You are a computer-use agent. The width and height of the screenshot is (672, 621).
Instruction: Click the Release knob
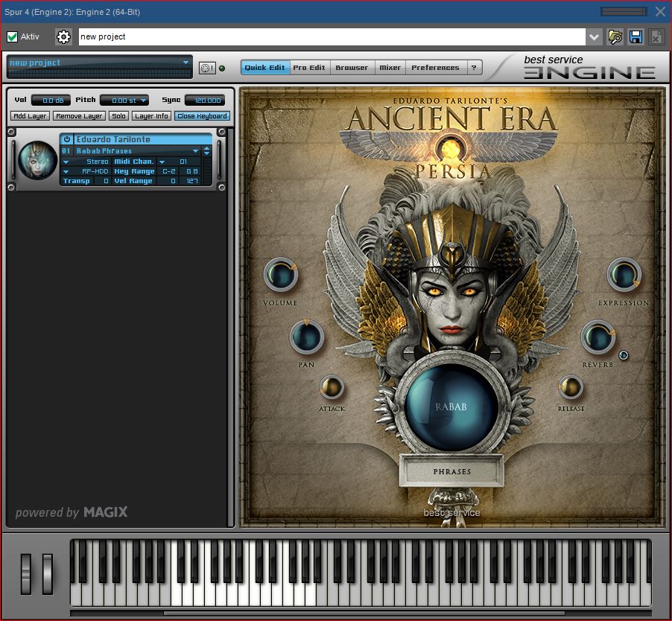pyautogui.click(x=571, y=387)
